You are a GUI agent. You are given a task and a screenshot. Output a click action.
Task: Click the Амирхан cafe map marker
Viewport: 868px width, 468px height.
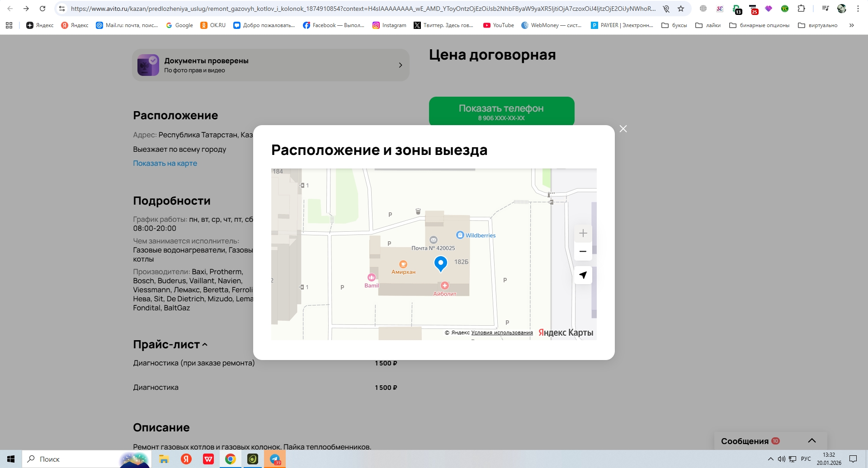403,264
